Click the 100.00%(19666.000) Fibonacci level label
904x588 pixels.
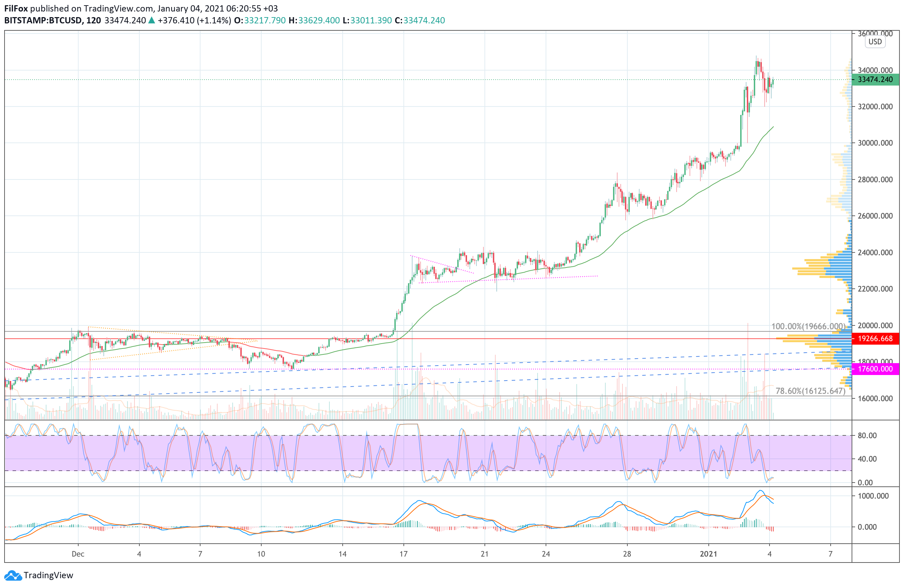click(809, 326)
